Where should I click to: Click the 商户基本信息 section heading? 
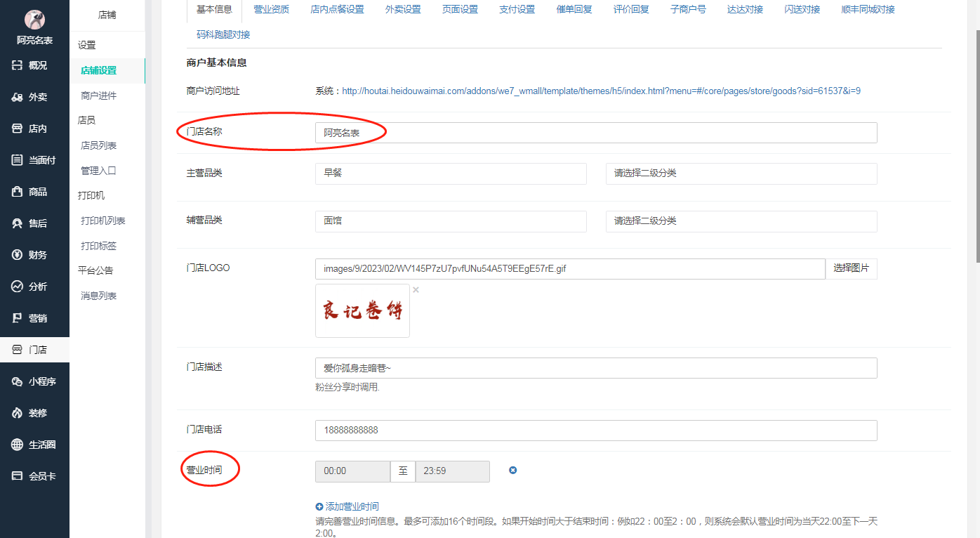(217, 63)
